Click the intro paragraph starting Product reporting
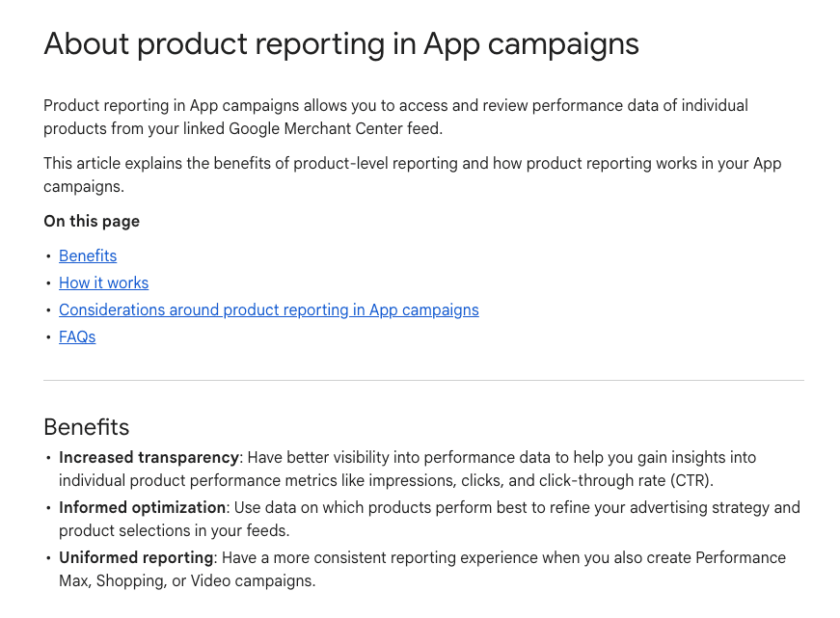The image size is (840, 618). (x=396, y=118)
